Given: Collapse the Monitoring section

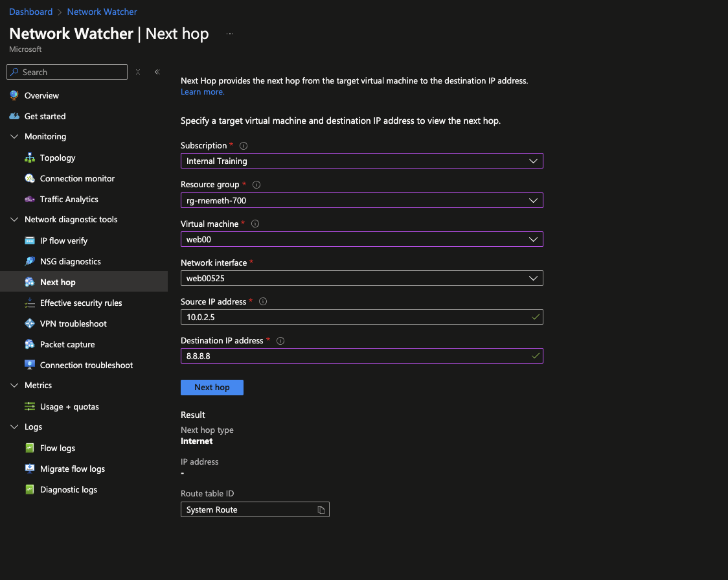Looking at the screenshot, I should coord(14,137).
